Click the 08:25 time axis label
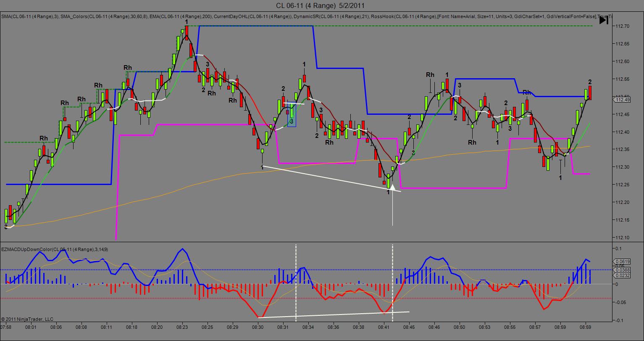The image size is (644, 341). (208, 327)
